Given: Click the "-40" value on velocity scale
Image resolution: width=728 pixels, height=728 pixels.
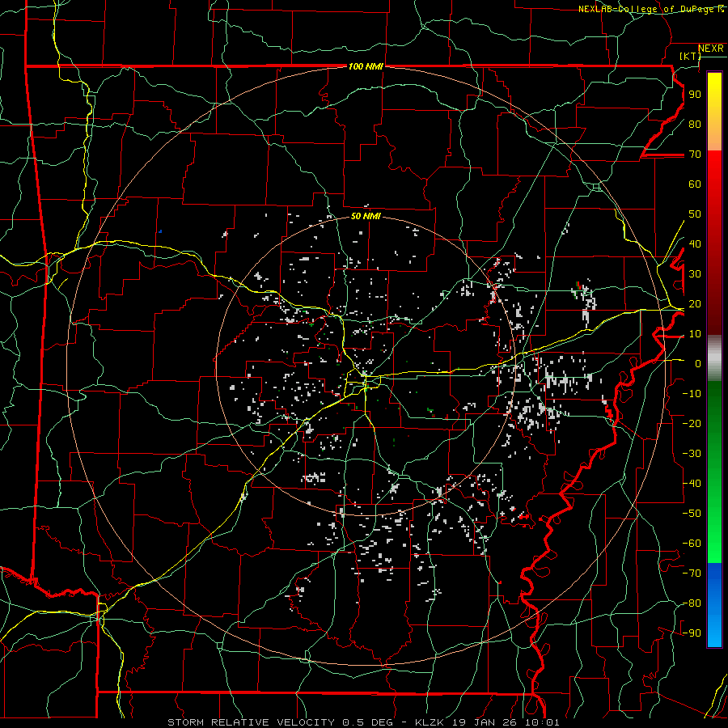Looking at the screenshot, I should click(692, 484).
